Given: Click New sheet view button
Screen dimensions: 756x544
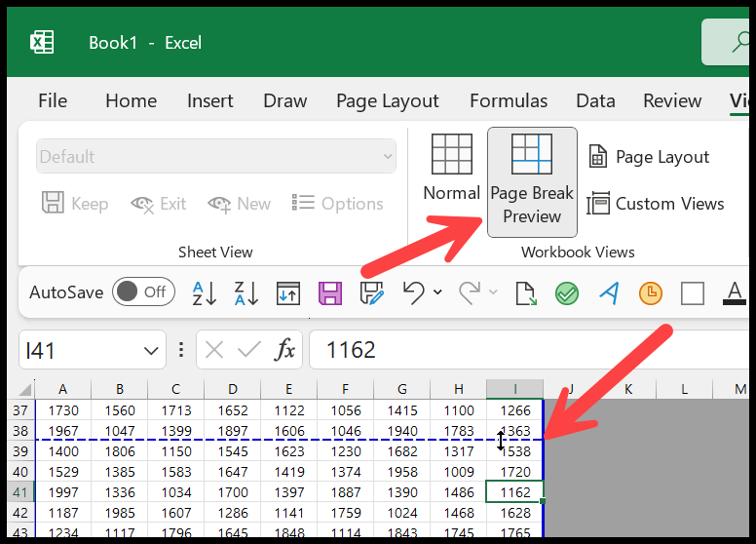Looking at the screenshot, I should [239, 204].
